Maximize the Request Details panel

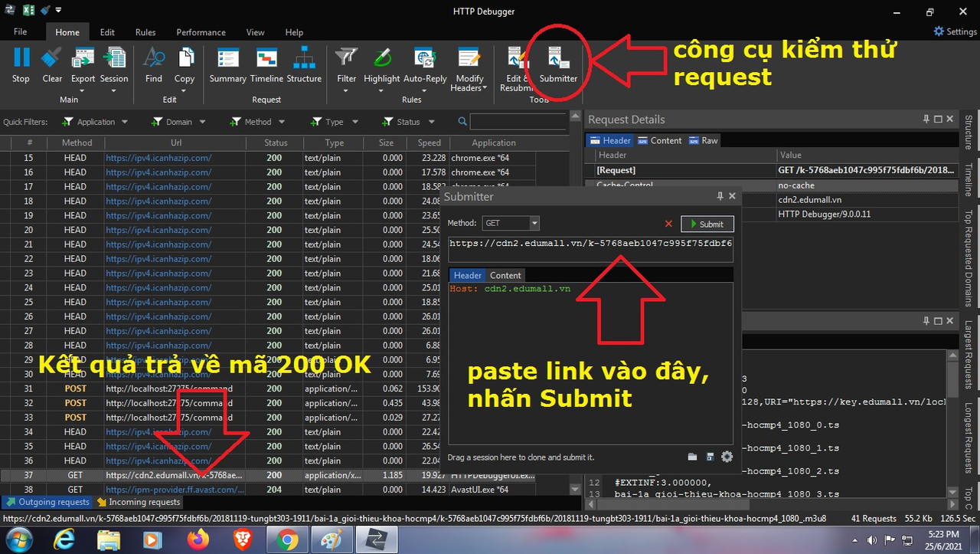coord(938,119)
